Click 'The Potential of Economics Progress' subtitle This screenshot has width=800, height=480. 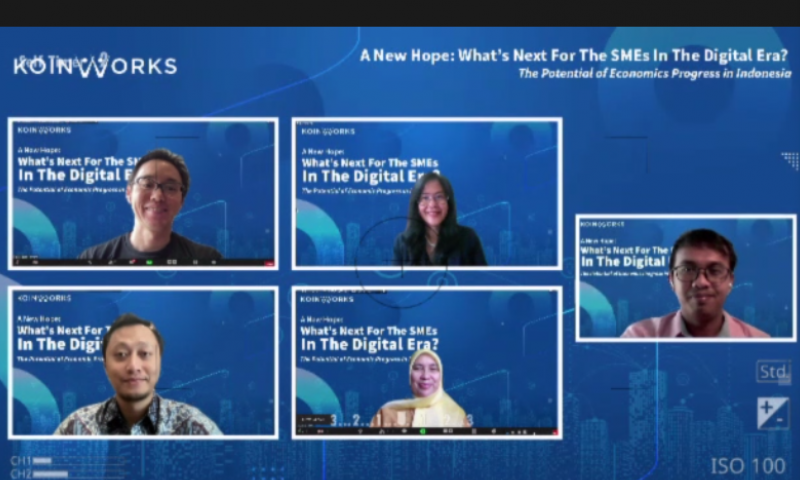[x=654, y=74]
